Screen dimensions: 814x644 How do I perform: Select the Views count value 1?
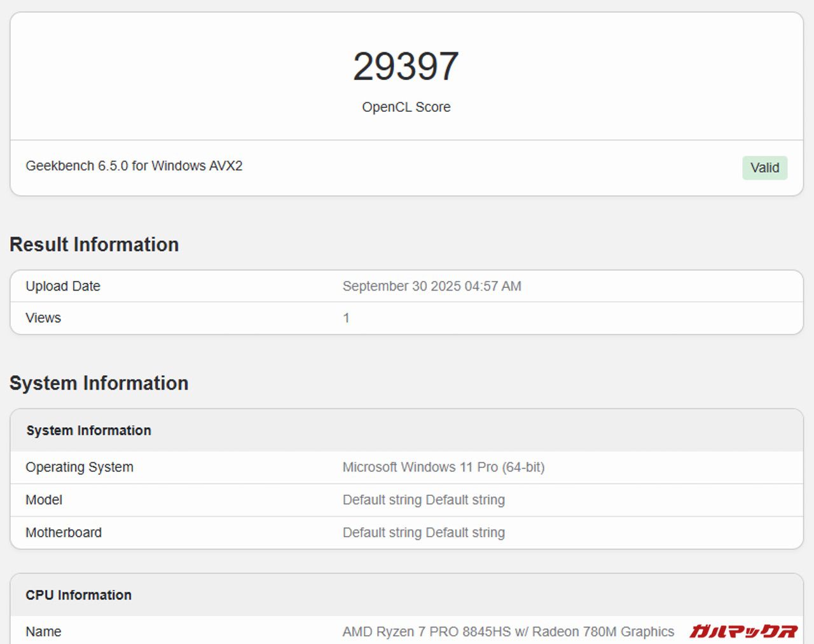(x=346, y=318)
